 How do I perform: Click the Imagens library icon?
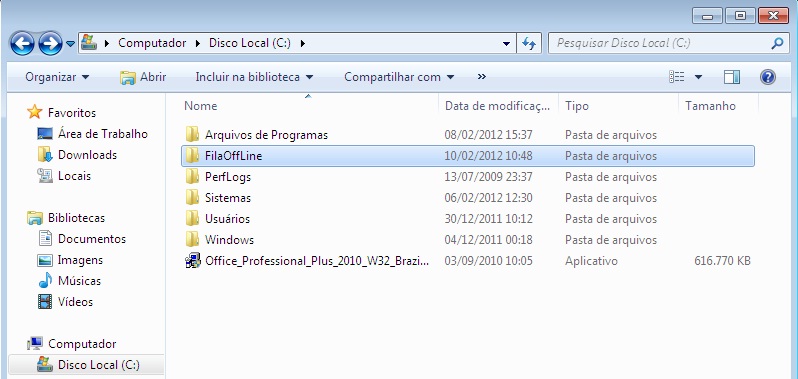point(45,260)
